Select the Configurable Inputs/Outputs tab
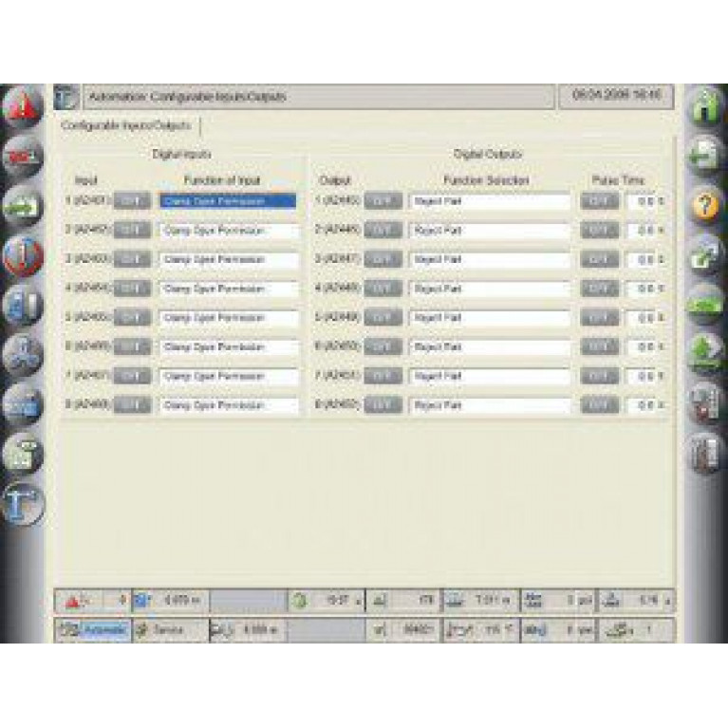 tap(126, 125)
